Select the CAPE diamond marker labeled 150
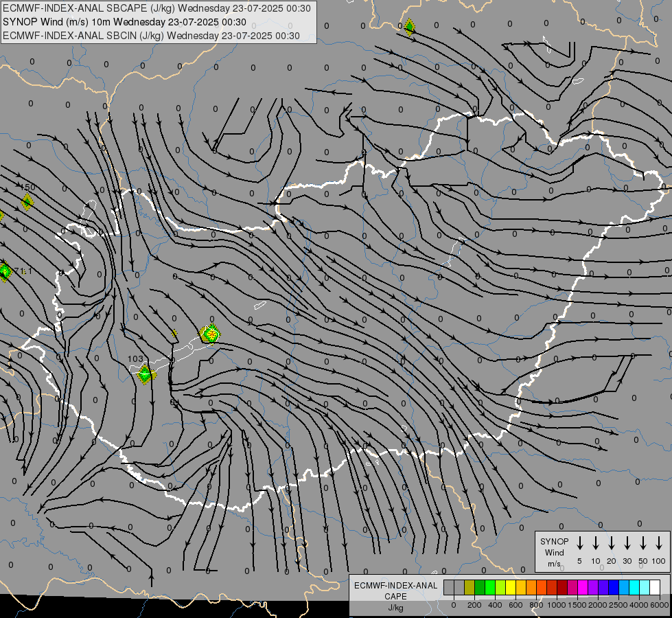 [x=27, y=202]
